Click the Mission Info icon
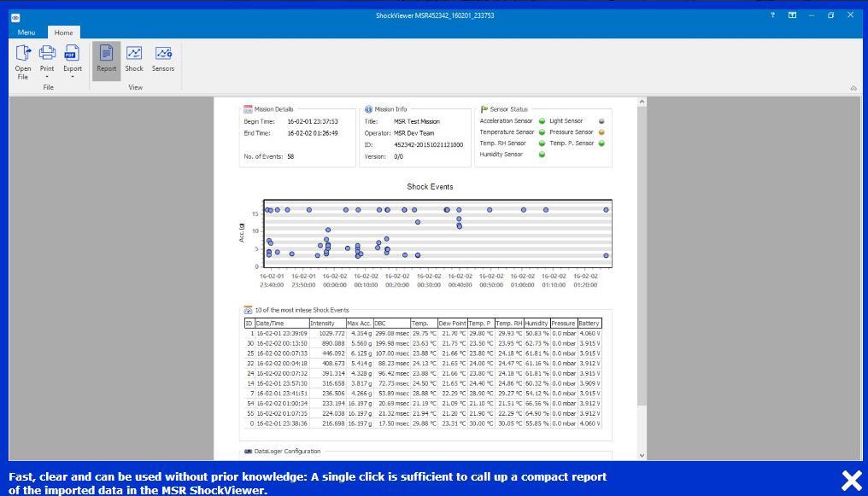Image resolution: width=868 pixels, height=496 pixels. (x=368, y=109)
